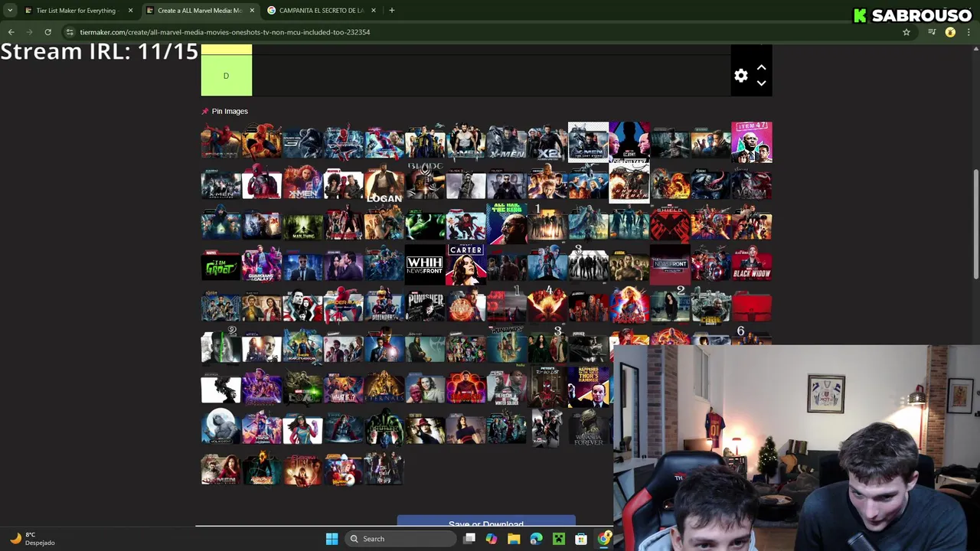Choose the Blade thumbnail
Viewport: 980px width, 551px height.
tap(425, 184)
